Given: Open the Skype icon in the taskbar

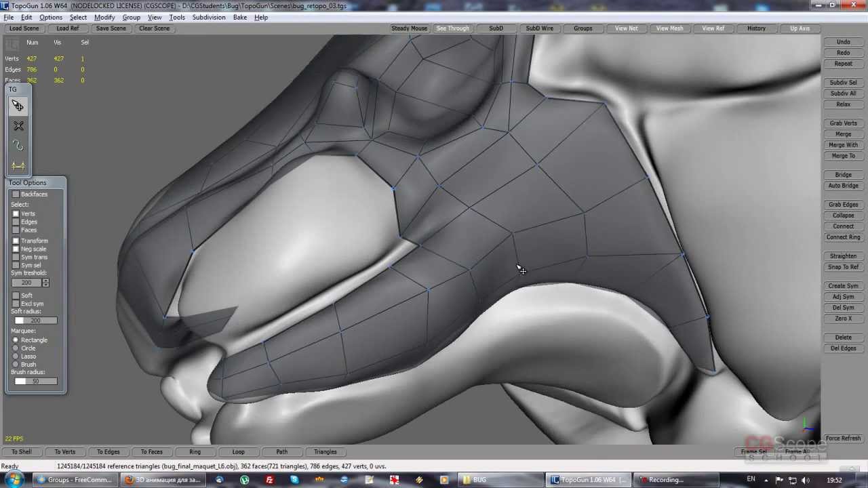Looking at the screenshot, I should (294, 480).
